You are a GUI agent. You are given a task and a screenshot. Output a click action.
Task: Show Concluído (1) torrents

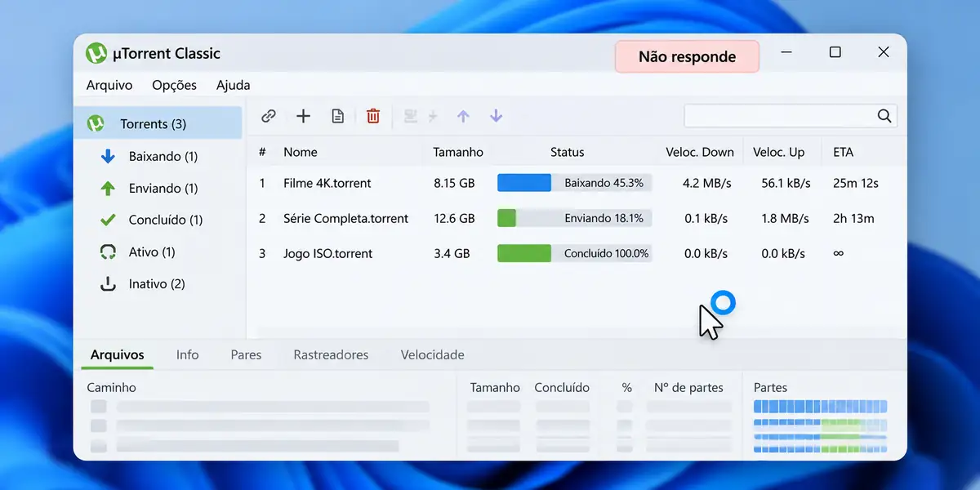pyautogui.click(x=166, y=220)
